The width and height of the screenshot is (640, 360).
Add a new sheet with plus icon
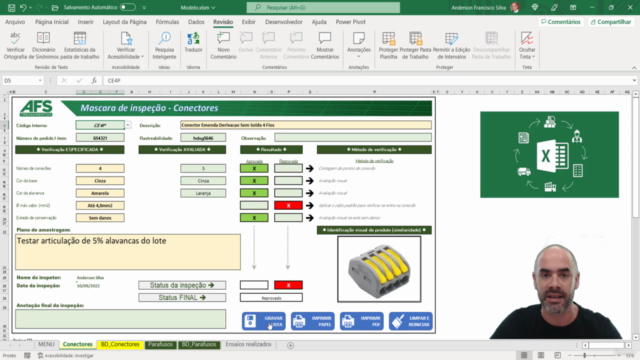(x=290, y=345)
